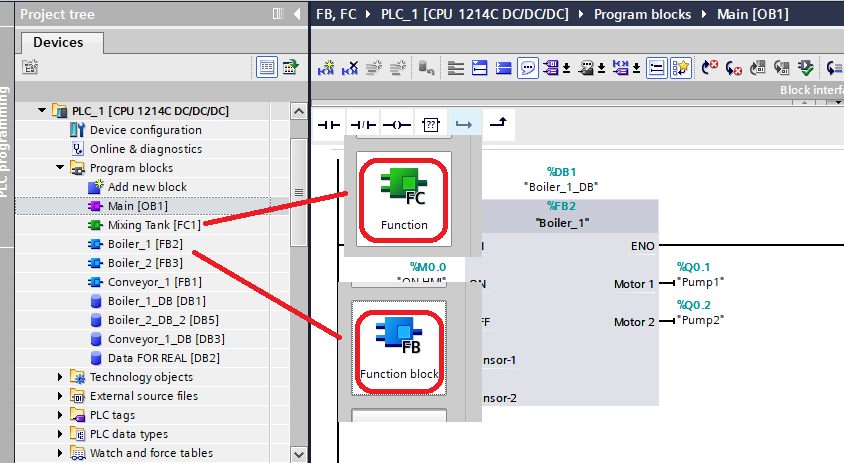The height and width of the screenshot is (463, 844).
Task: Switch to the Devices tab
Action: click(59, 42)
